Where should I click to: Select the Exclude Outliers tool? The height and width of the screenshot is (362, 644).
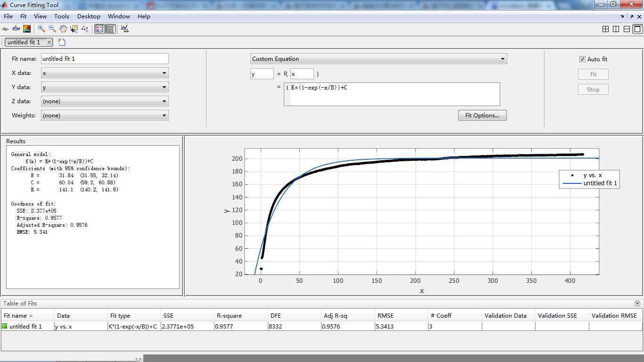click(85, 29)
